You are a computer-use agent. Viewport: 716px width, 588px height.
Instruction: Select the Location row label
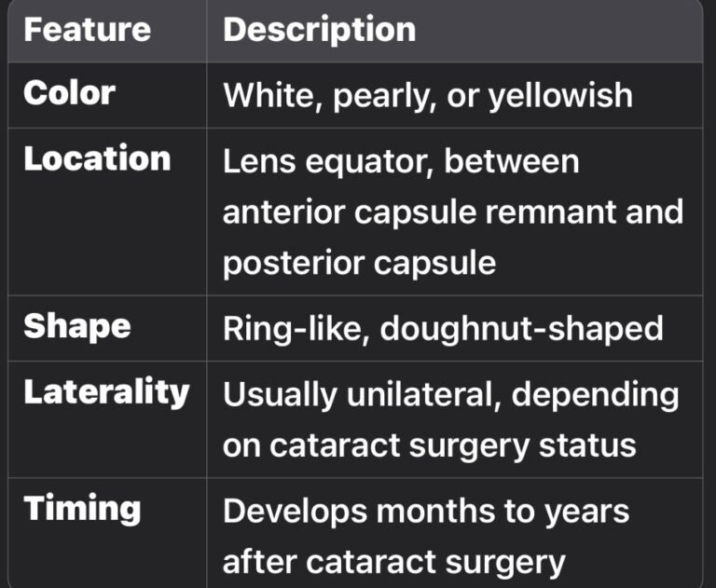click(x=97, y=158)
